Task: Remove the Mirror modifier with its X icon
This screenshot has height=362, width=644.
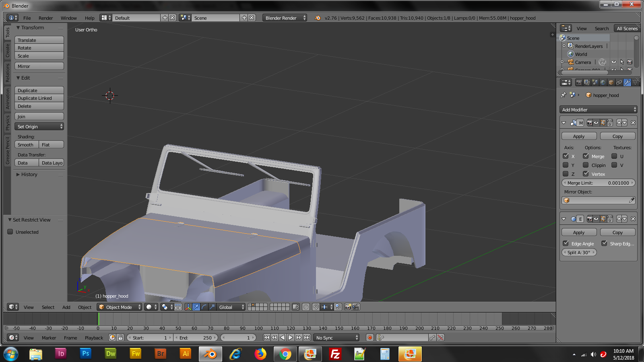Action: pos(633,123)
